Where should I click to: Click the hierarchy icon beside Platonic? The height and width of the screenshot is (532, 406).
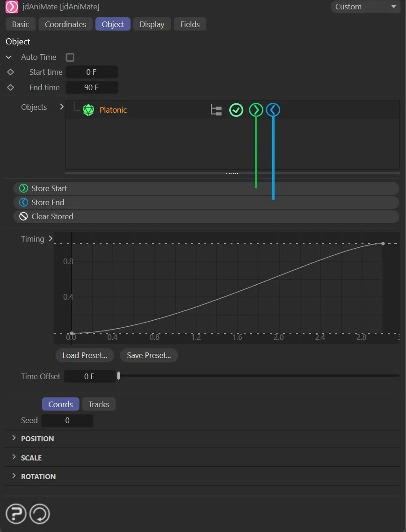pyautogui.click(x=216, y=110)
